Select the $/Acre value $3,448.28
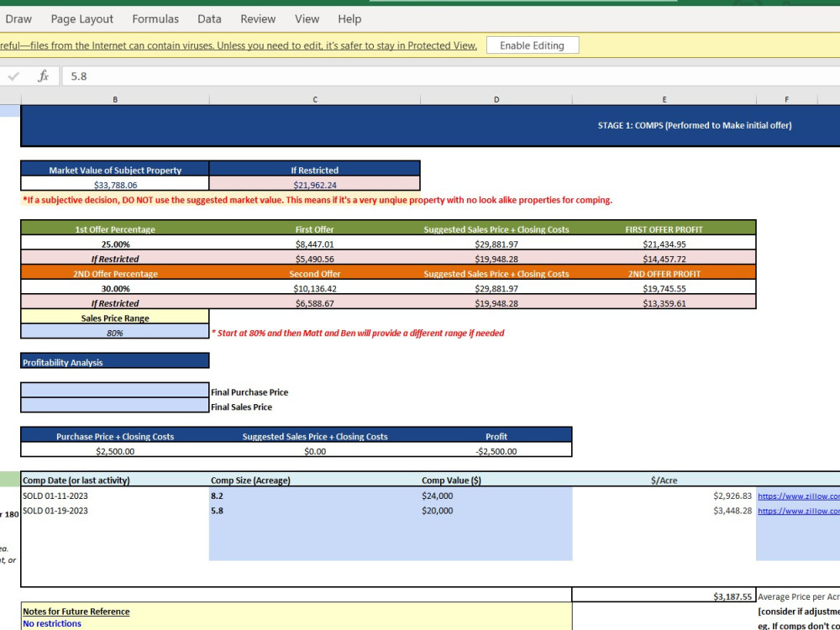The height and width of the screenshot is (630, 840). click(x=664, y=511)
